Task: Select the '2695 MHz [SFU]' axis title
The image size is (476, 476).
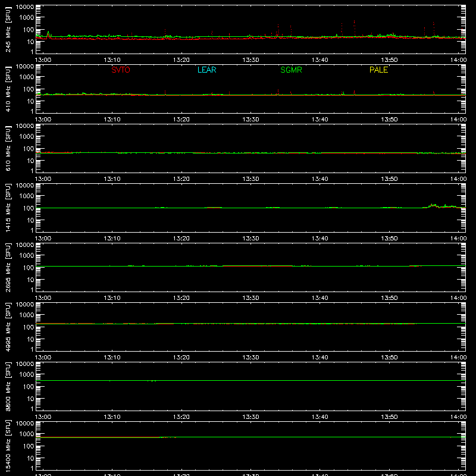Action: pyautogui.click(x=8, y=267)
